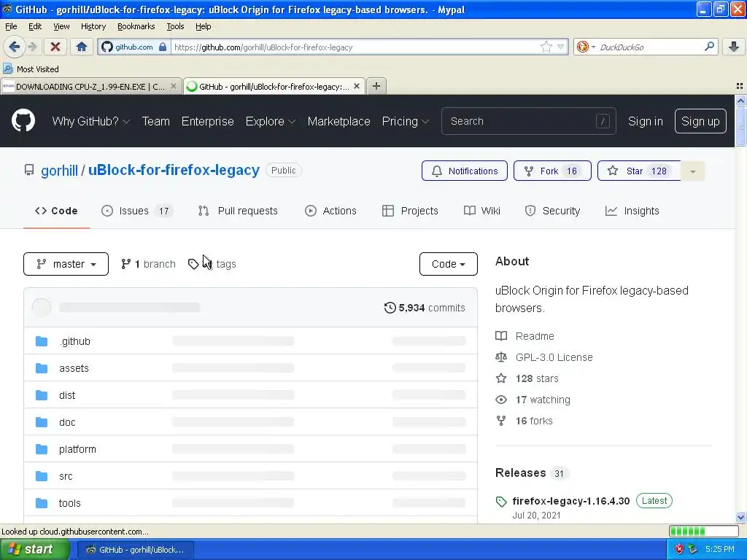Go to the browser Home page icon
The height and width of the screenshot is (560, 747).
point(82,47)
